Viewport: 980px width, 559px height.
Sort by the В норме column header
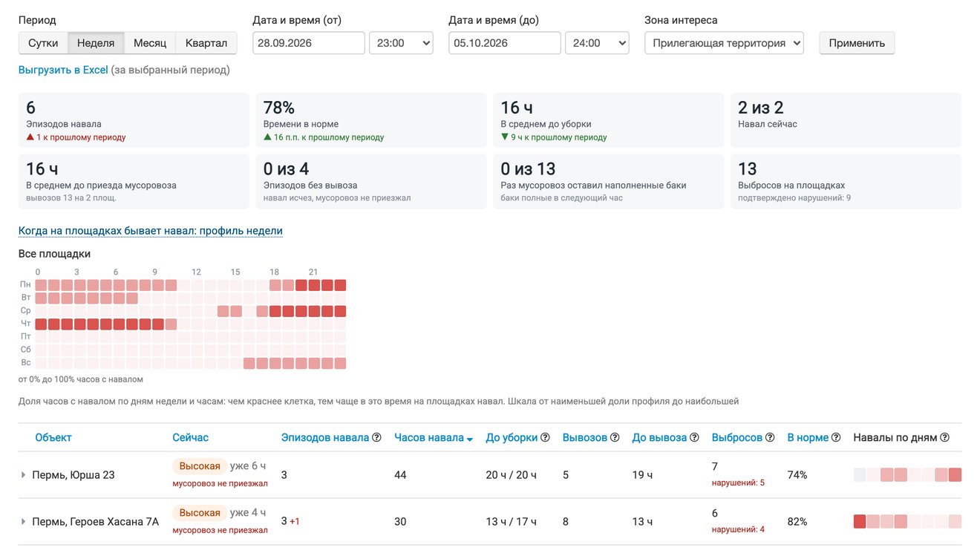(808, 438)
